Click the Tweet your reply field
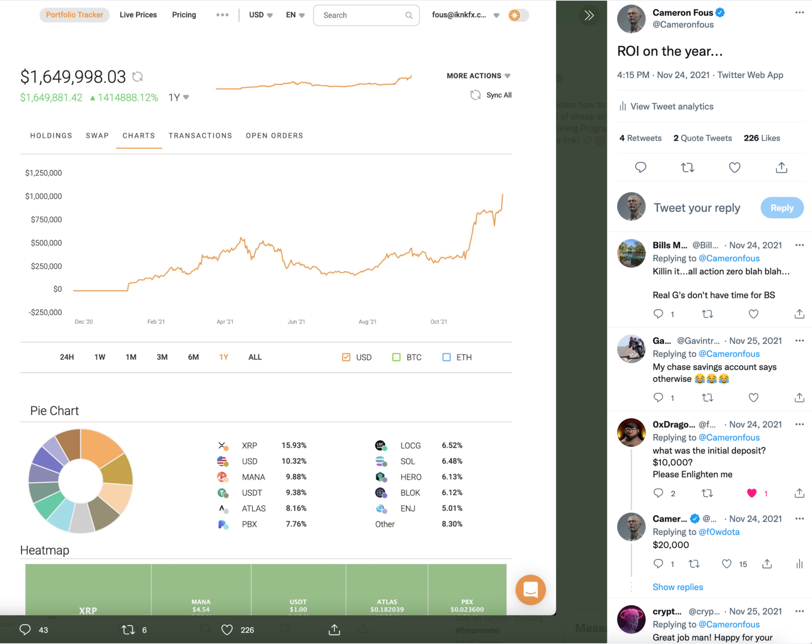Image resolution: width=812 pixels, height=644 pixels. pos(697,208)
